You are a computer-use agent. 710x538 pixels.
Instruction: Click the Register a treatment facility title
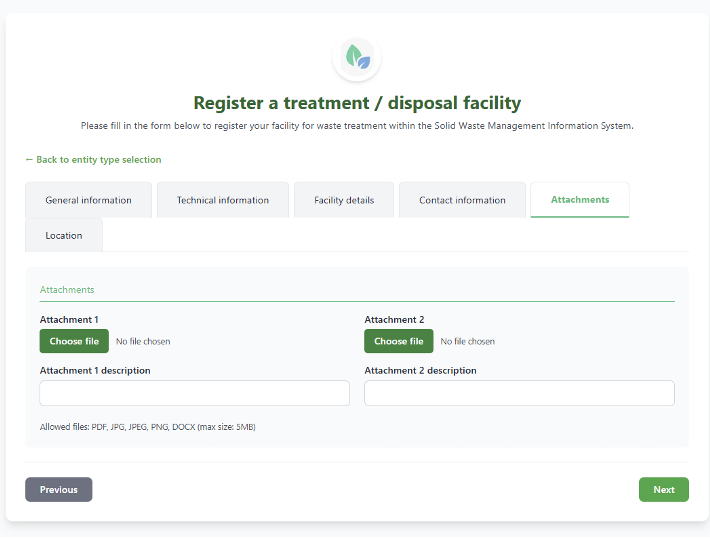pyautogui.click(x=357, y=103)
